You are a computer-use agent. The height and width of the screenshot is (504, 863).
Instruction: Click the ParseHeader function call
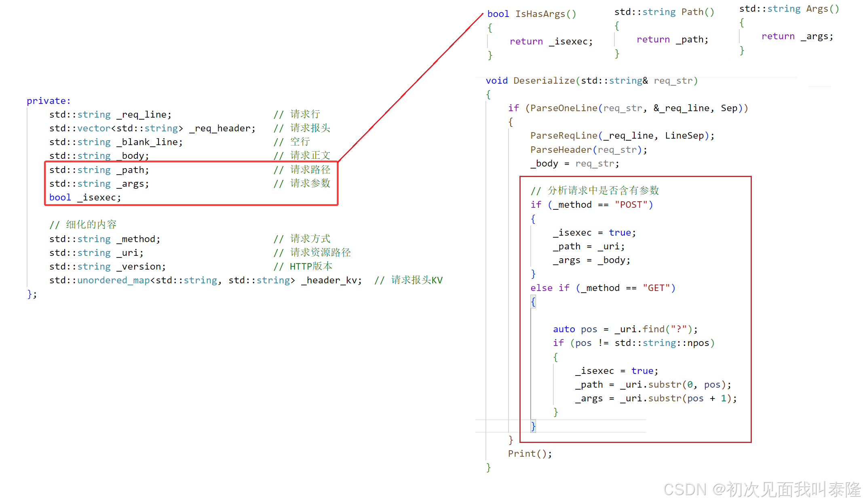(x=561, y=150)
